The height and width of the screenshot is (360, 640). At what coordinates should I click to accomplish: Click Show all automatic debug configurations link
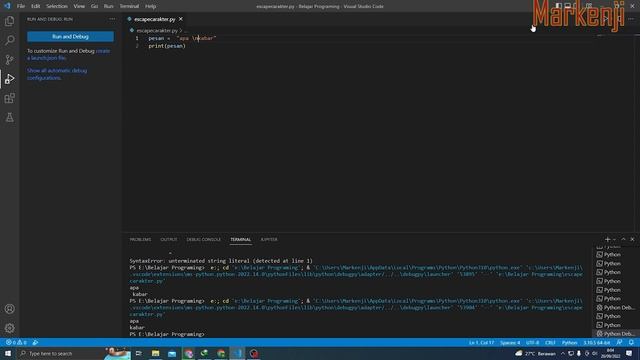[x=57, y=74]
